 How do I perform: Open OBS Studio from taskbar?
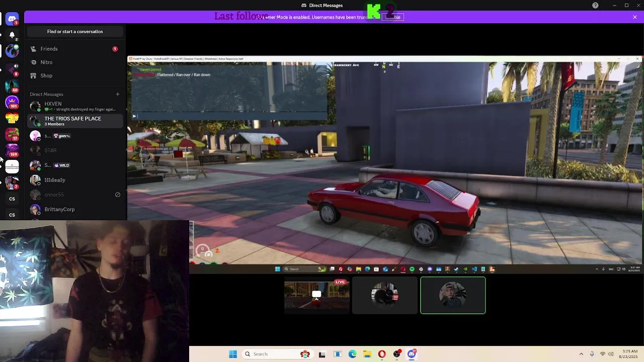pos(397,354)
